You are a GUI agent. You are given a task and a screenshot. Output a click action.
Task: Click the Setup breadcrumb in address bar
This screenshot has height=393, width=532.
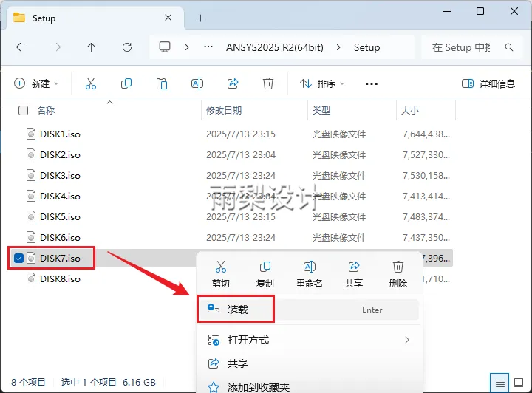[x=366, y=47]
